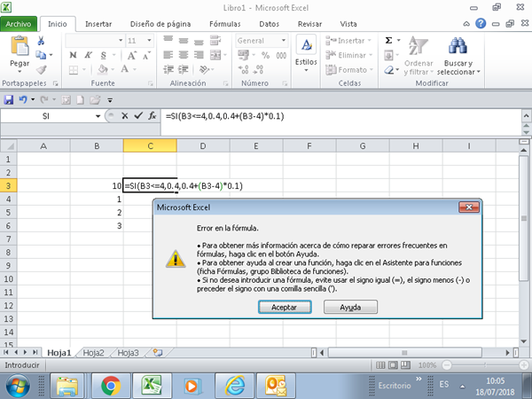The width and height of the screenshot is (532, 399).
Task: Open Buscar y seleccionar menu
Action: tap(458, 56)
